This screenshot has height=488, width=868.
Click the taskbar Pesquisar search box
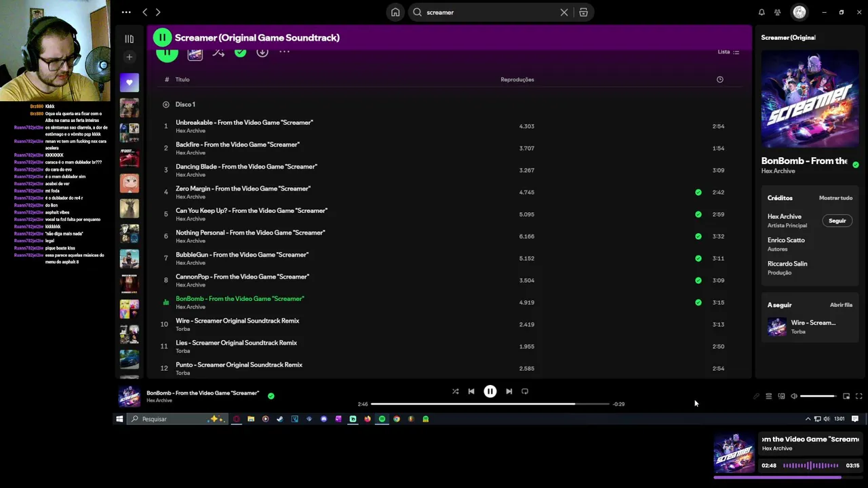(178, 419)
